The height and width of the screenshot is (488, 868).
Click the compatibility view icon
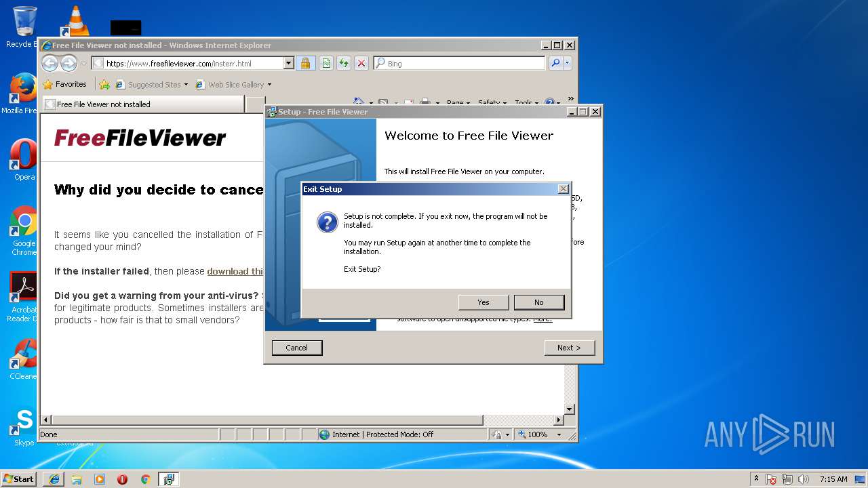326,63
